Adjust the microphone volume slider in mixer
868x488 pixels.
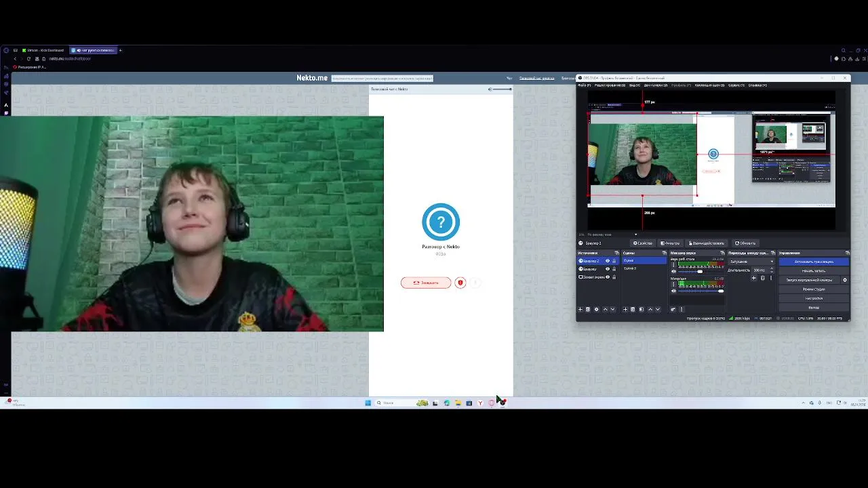[x=701, y=291]
